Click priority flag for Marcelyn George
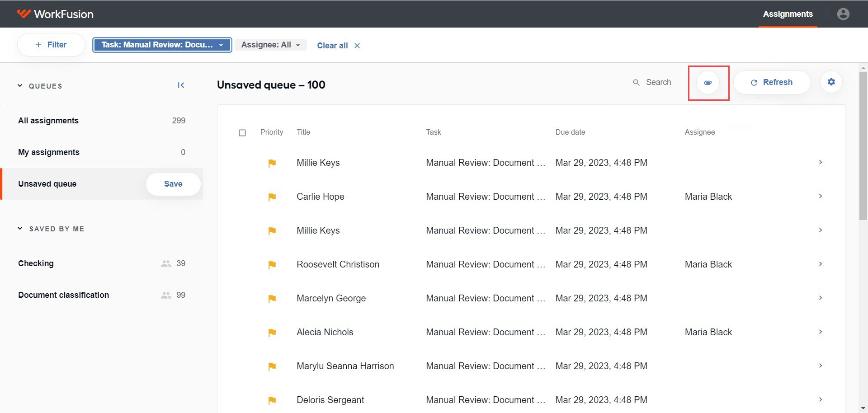868x413 pixels. point(272,299)
